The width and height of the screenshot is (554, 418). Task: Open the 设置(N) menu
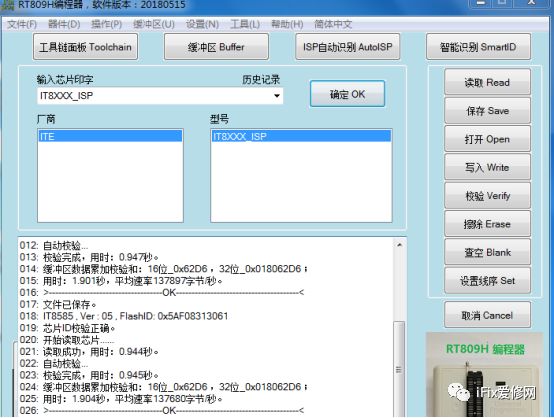[x=202, y=24]
